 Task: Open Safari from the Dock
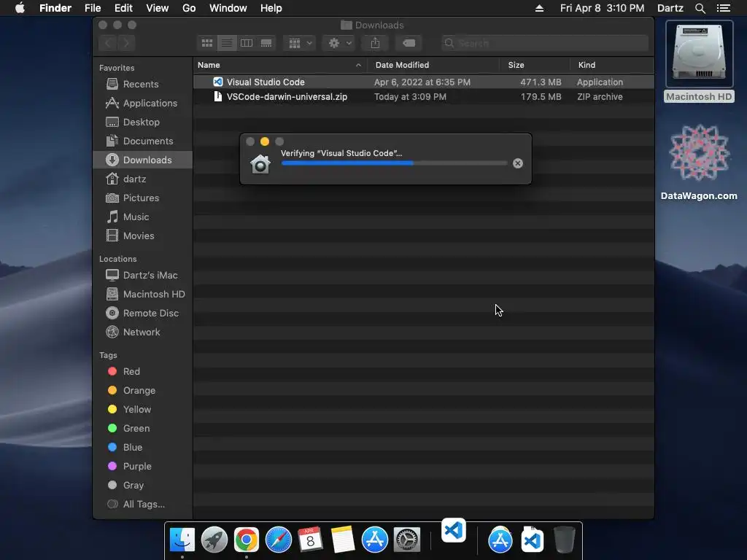point(278,540)
